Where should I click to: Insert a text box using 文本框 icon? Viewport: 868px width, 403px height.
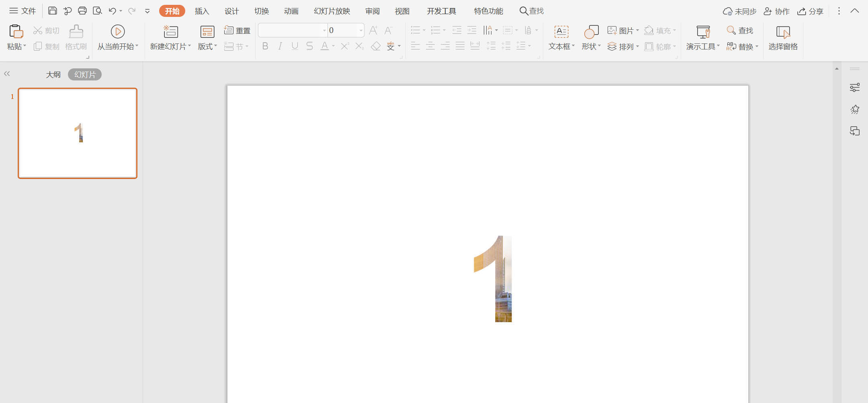click(561, 31)
